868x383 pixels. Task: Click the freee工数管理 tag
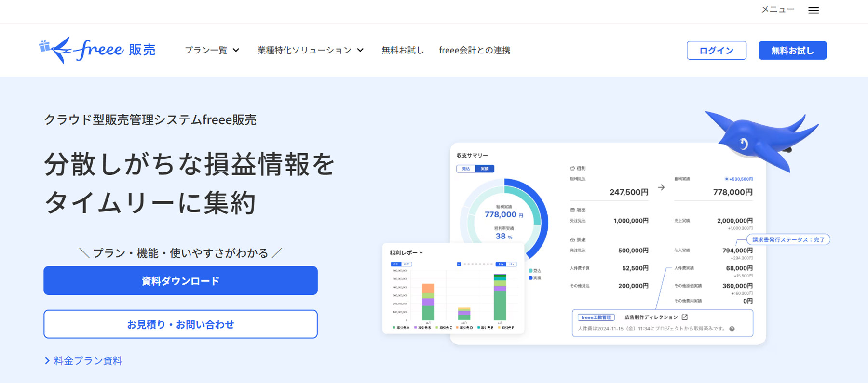pos(596,317)
